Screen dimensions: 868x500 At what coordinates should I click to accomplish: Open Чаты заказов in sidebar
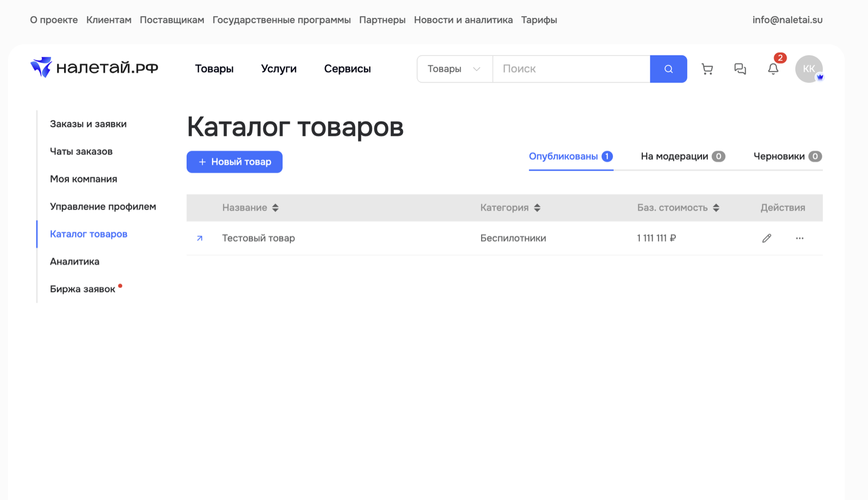(x=81, y=151)
